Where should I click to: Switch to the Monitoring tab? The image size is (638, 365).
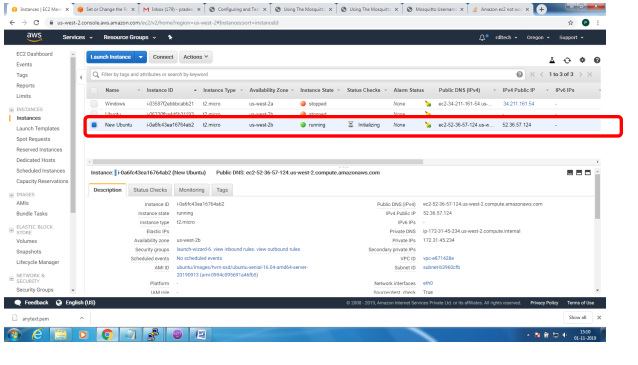(192, 190)
